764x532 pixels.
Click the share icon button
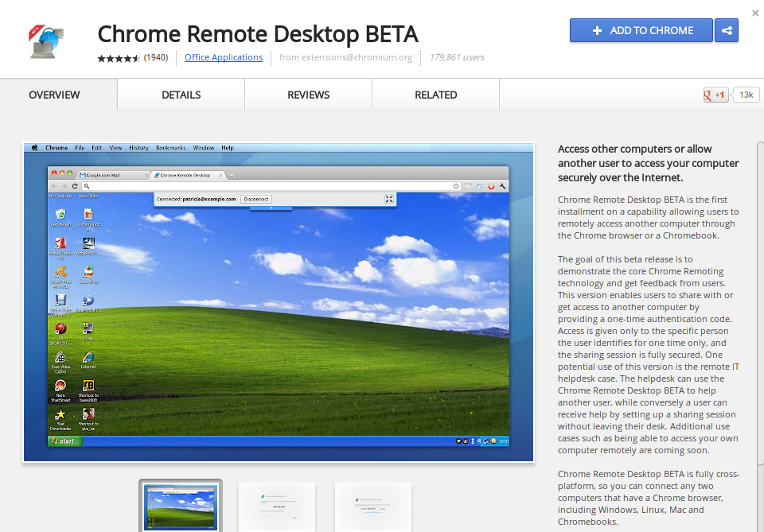coord(727,30)
